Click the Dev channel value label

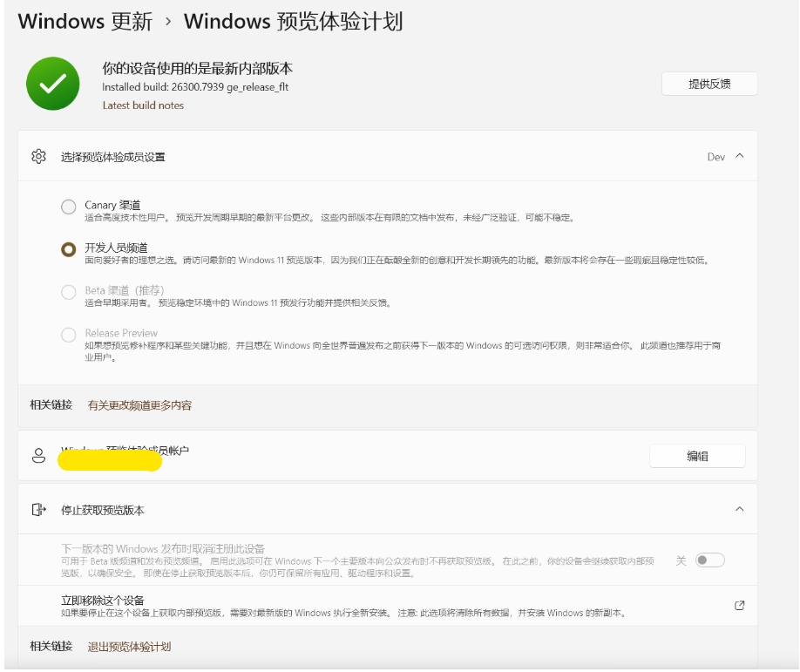tap(715, 157)
